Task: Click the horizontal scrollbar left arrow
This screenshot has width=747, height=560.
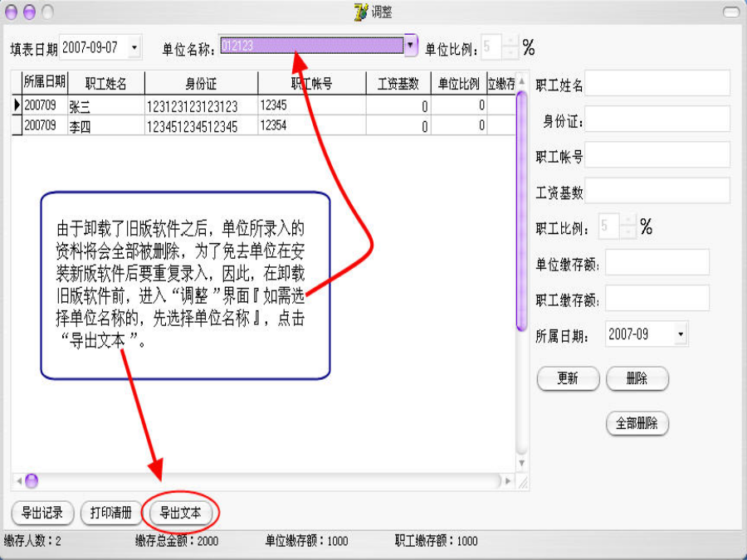Action: (18, 481)
